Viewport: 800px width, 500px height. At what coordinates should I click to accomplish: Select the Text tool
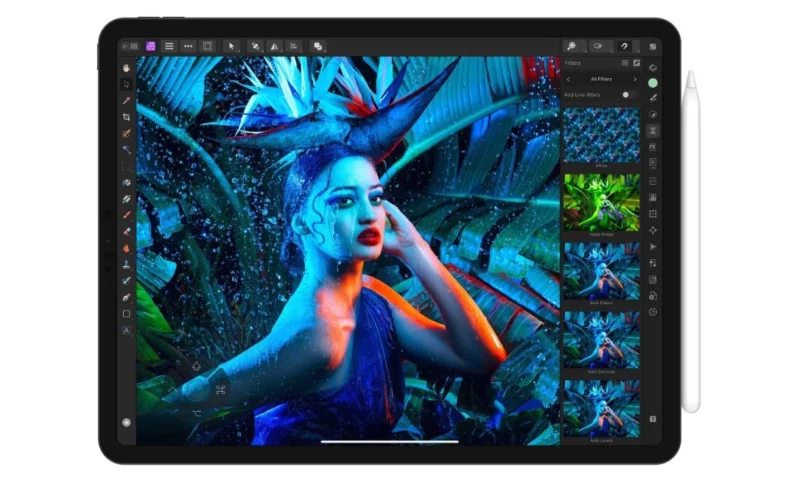click(127, 329)
